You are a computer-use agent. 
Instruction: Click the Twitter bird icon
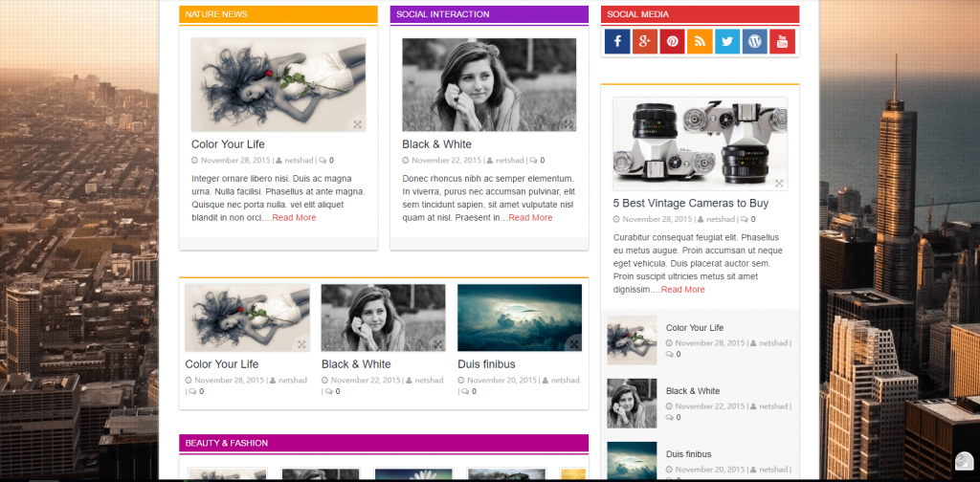point(727,41)
